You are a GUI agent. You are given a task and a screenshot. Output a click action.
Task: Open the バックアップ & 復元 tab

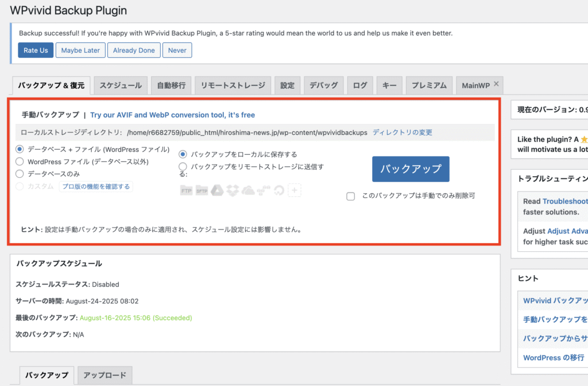(x=51, y=85)
